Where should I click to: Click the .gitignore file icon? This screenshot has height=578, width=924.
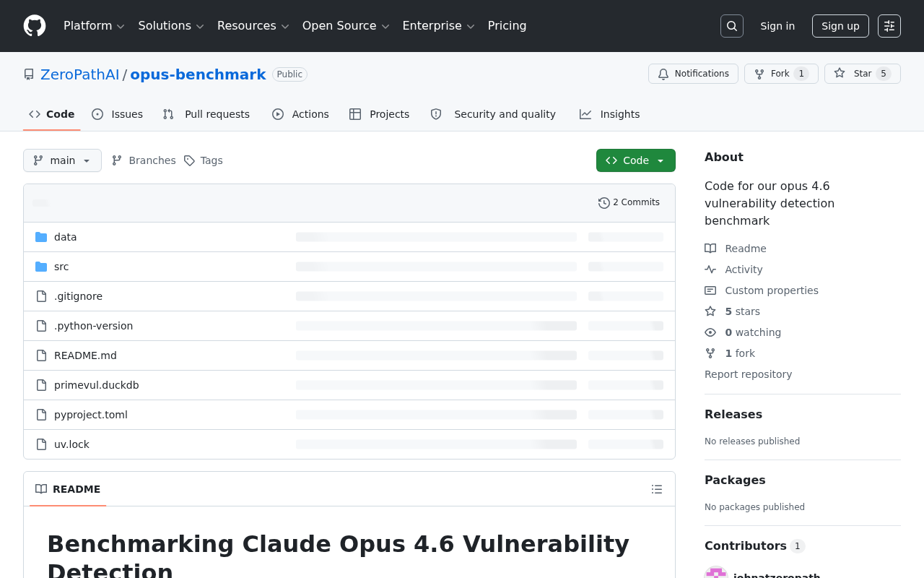[41, 296]
